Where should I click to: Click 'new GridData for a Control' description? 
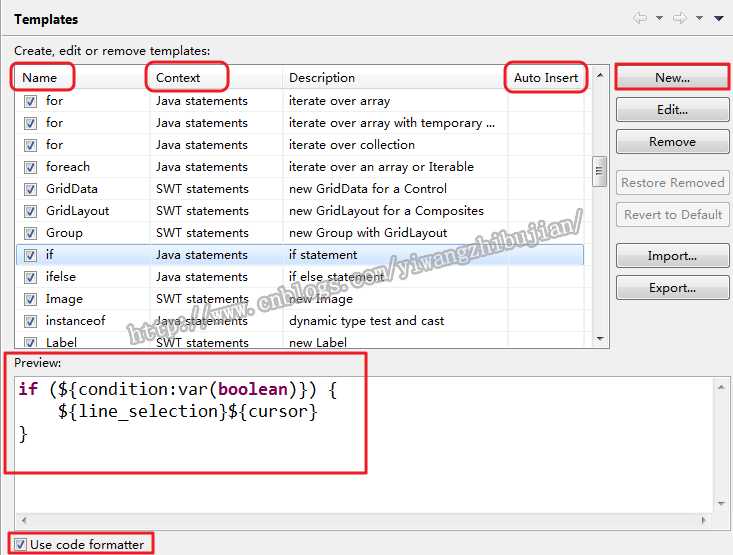tap(368, 189)
